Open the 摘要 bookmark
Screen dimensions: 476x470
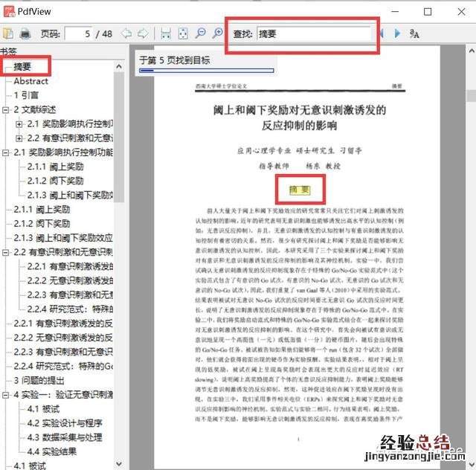click(x=22, y=66)
